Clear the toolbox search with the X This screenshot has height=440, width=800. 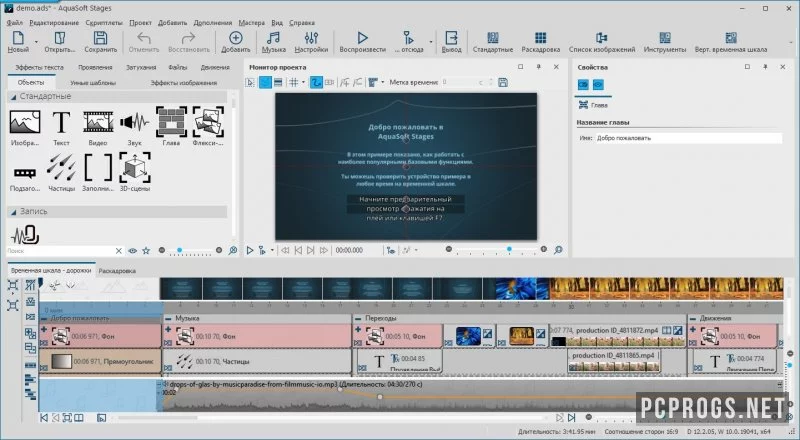(119, 251)
